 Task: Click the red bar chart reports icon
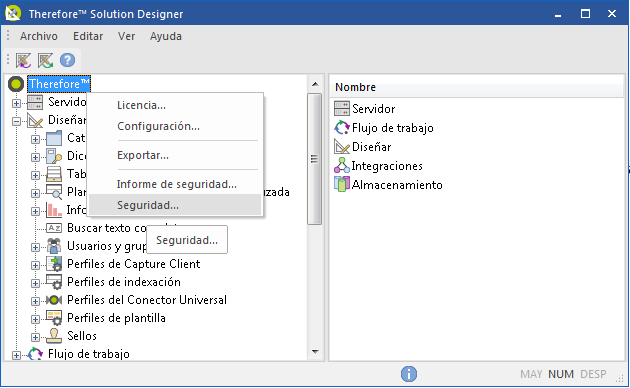coord(54,210)
